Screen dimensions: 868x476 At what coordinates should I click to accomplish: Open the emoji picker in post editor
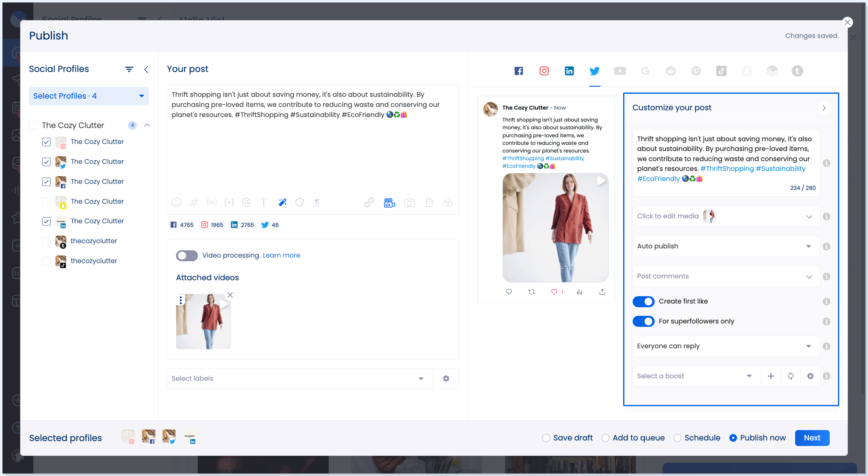177,202
